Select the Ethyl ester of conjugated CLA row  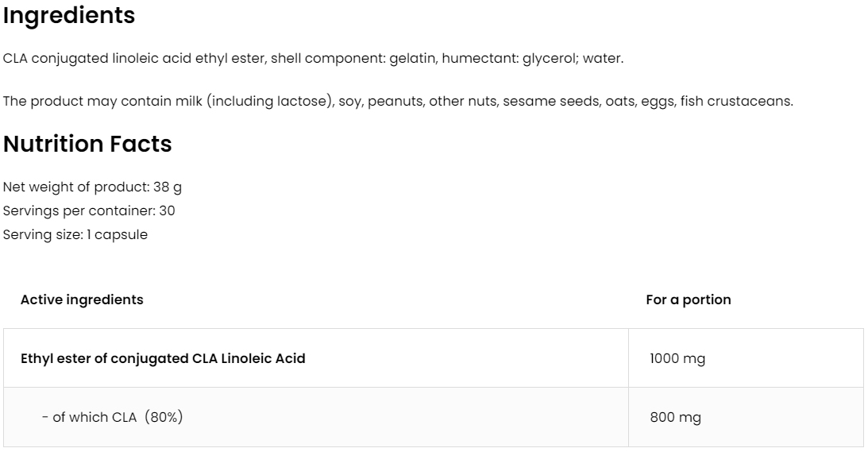pyautogui.click(x=163, y=358)
